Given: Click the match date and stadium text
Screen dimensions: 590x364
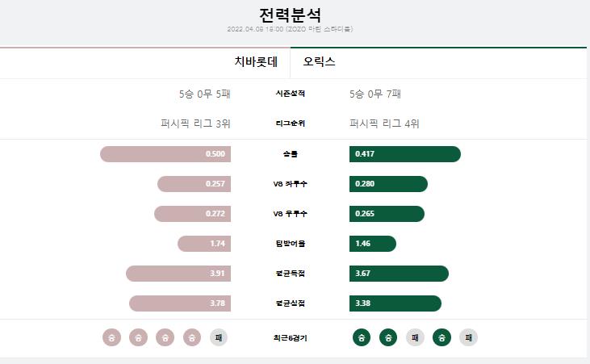Looking at the screenshot, I should coord(290,29).
